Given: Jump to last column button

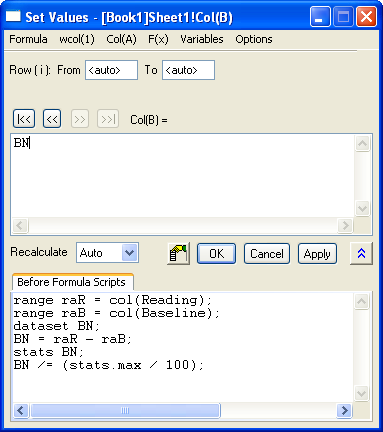Looking at the screenshot, I should click(108, 119).
